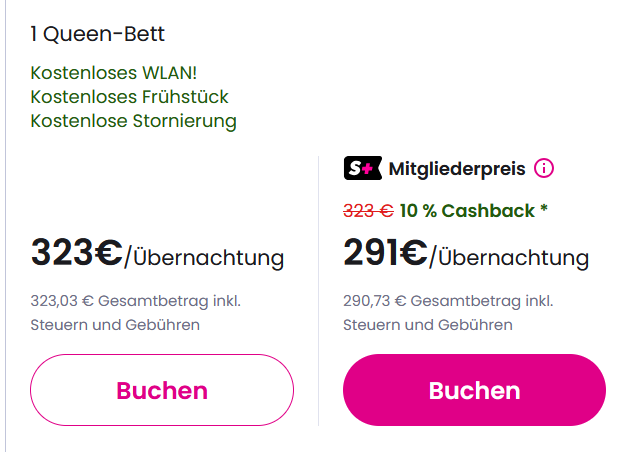Viewport: 617px width, 452px height.
Task: Click the Kostenloses WLAN! text
Action: click(x=112, y=73)
